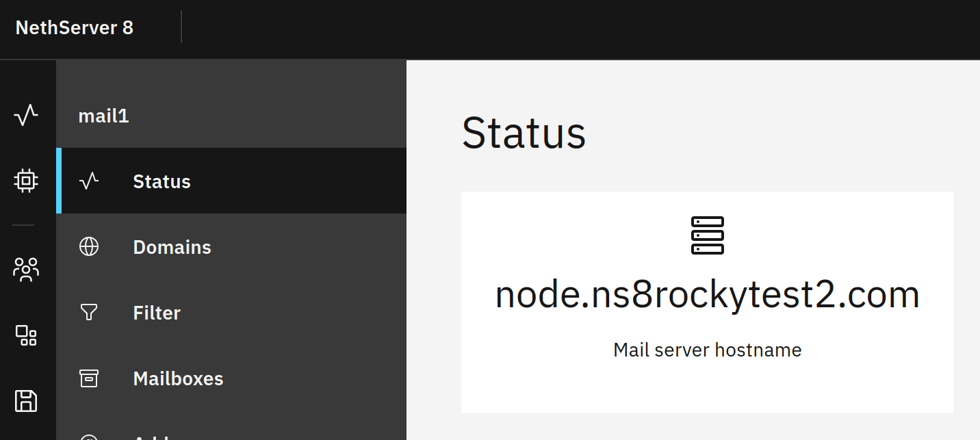980x440 pixels.
Task: Click the Status page heading
Action: click(524, 133)
